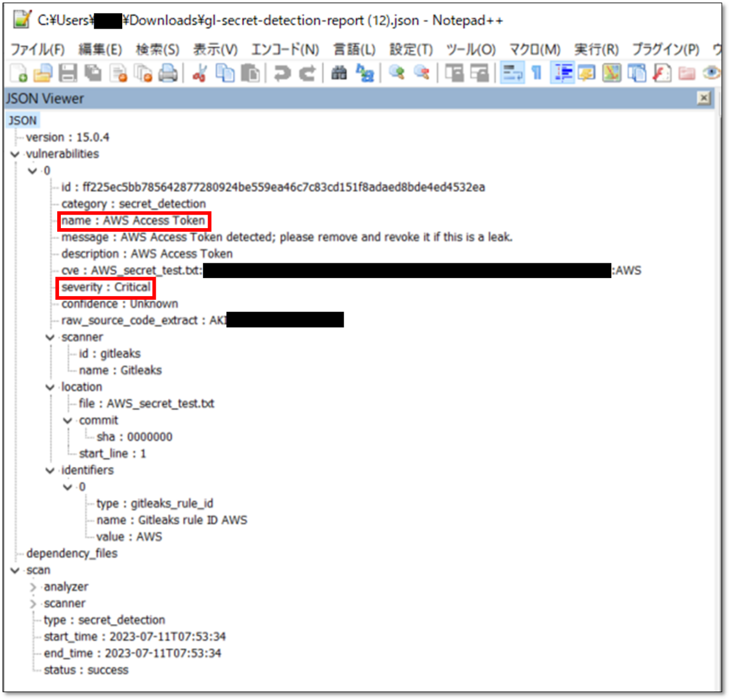Select the 'version : 15.0.4' row
Image resolution: width=730 pixels, height=700 pixels.
click(x=68, y=137)
